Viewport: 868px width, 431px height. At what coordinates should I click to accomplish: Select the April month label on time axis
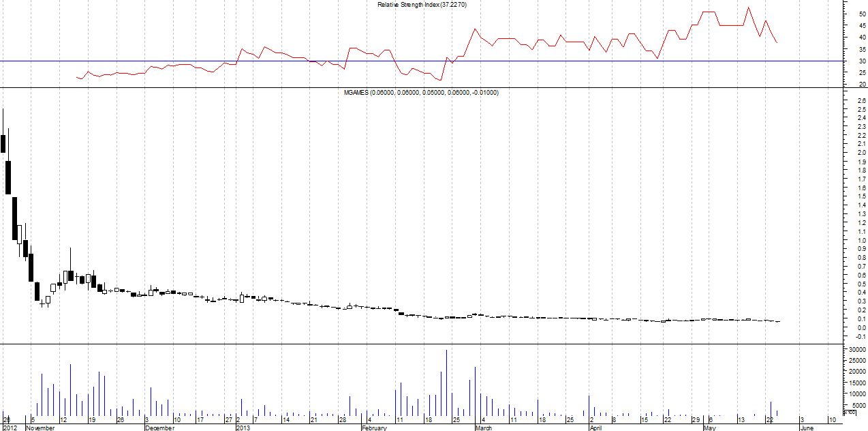(x=595, y=428)
